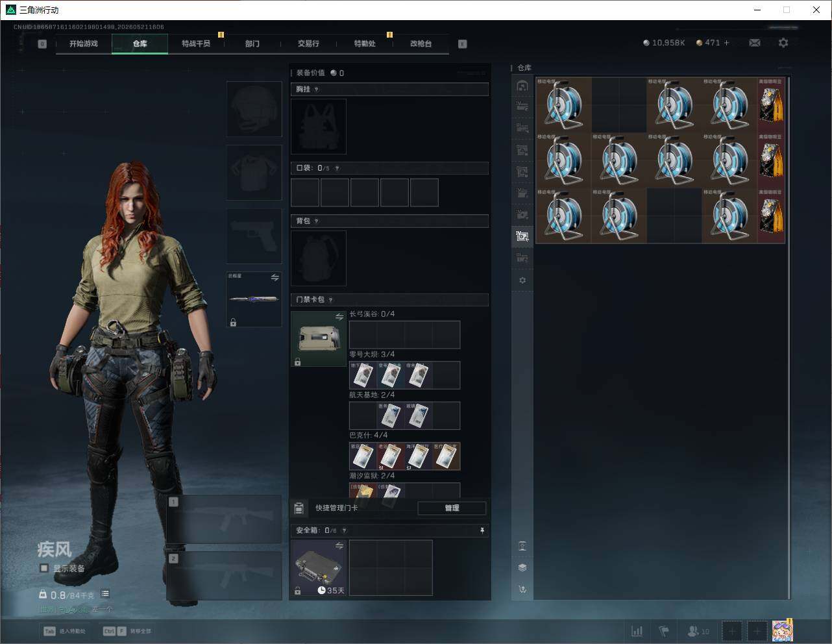Click the chest rig 胸挂 slot
Image resolution: width=832 pixels, height=644 pixels.
click(319, 127)
